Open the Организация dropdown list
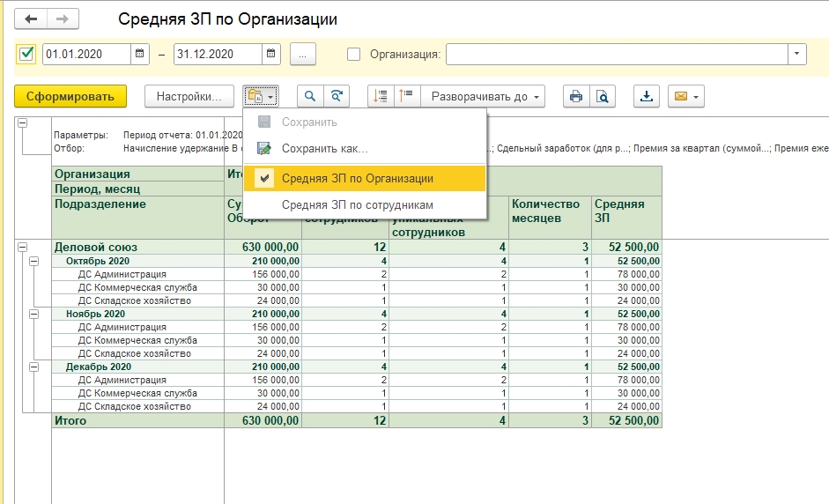Image resolution: width=829 pixels, height=504 pixels. pyautogui.click(x=796, y=54)
